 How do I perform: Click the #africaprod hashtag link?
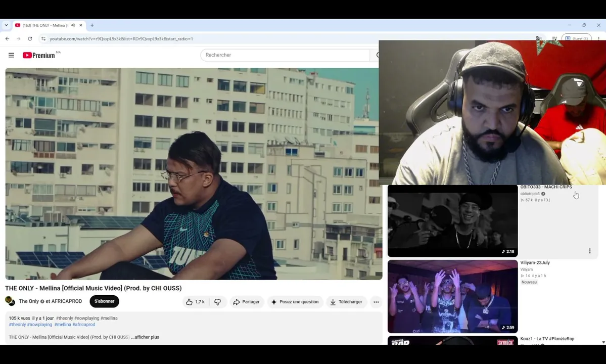click(84, 325)
